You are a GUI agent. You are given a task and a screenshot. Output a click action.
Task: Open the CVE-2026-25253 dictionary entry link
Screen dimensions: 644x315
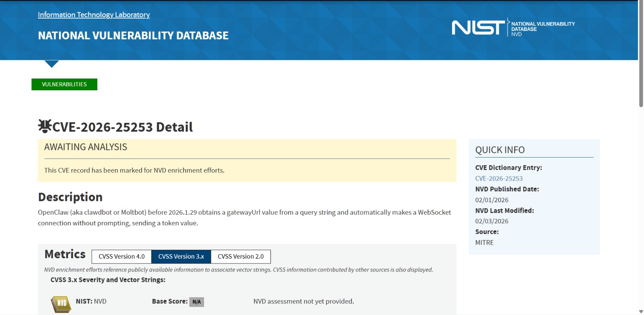[499, 178]
